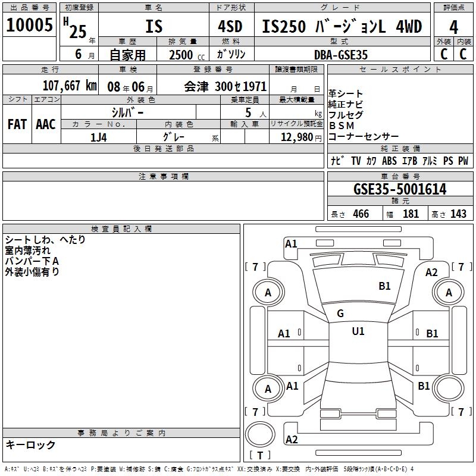Click 初度登録 year value 25
The width and height of the screenshot is (476, 476).
(x=78, y=32)
